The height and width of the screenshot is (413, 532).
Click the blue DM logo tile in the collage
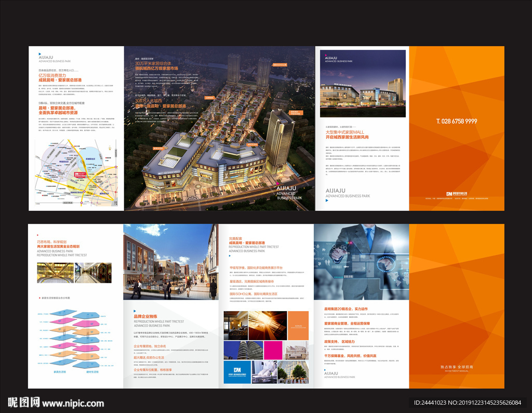237,372
